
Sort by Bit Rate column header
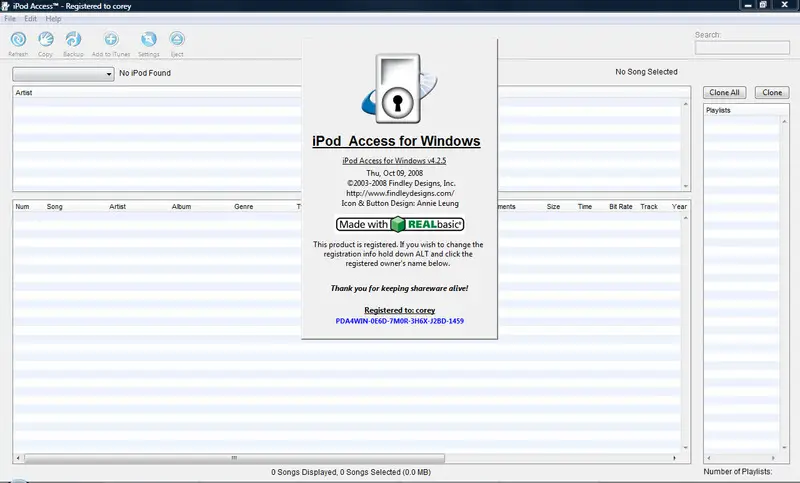(x=620, y=207)
